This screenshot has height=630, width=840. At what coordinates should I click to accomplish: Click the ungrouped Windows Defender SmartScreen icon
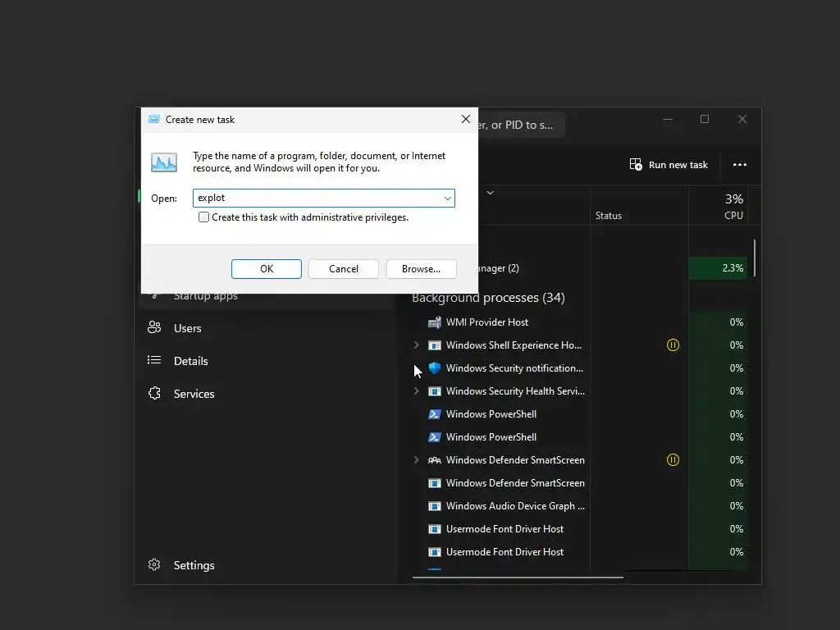(x=435, y=482)
